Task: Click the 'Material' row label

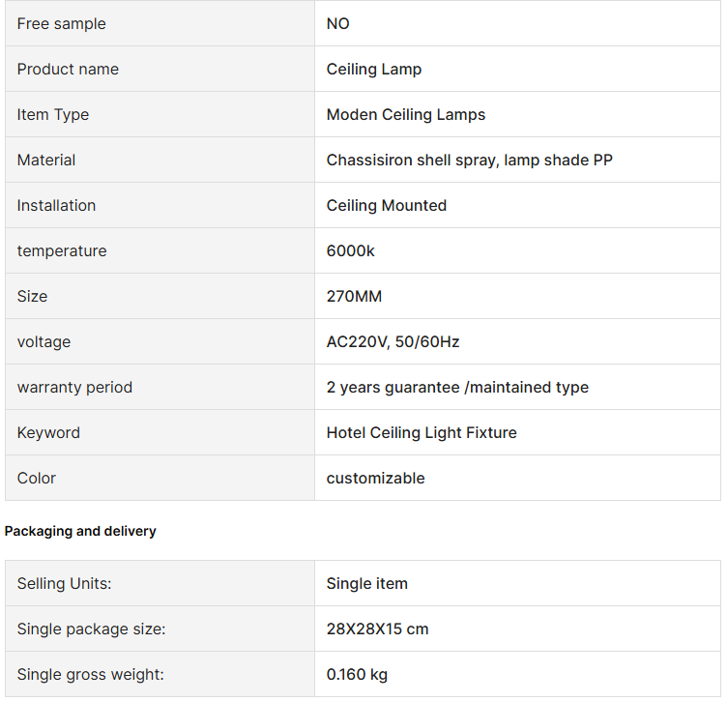Action: [x=46, y=160]
